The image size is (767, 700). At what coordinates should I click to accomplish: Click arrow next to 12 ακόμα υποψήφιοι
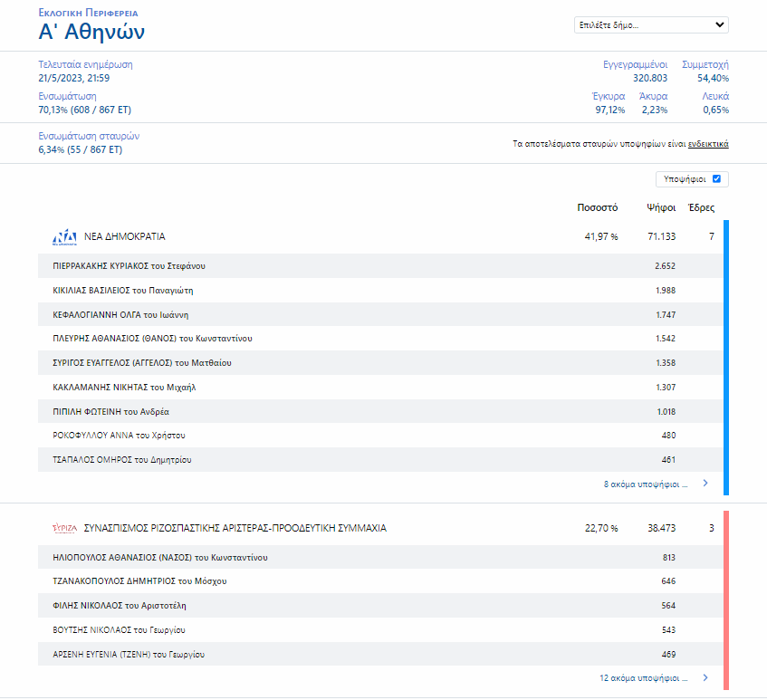705,677
